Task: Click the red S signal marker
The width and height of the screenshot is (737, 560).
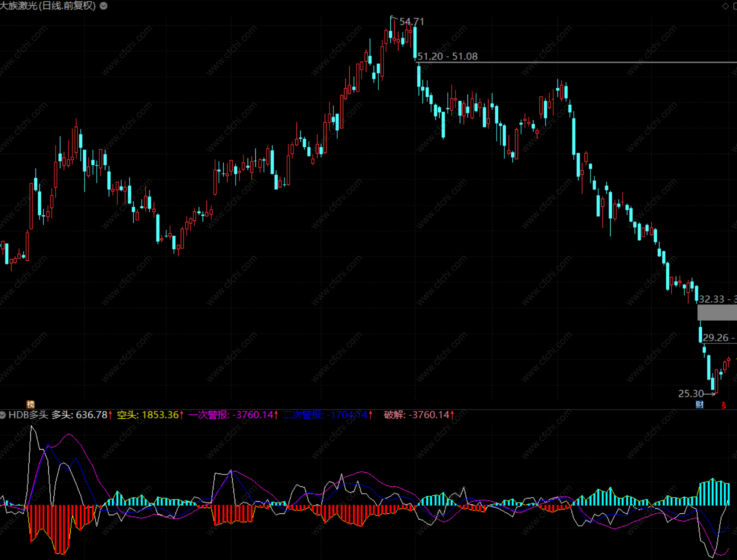Action: click(724, 405)
